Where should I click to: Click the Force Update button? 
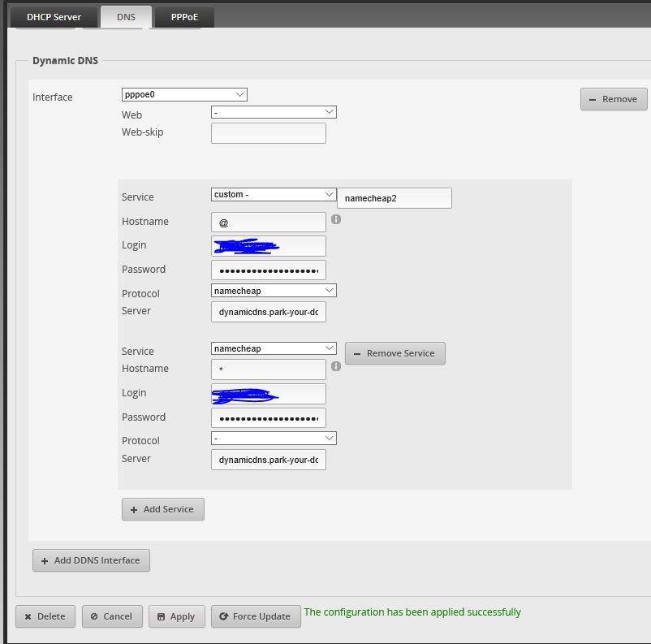255,616
